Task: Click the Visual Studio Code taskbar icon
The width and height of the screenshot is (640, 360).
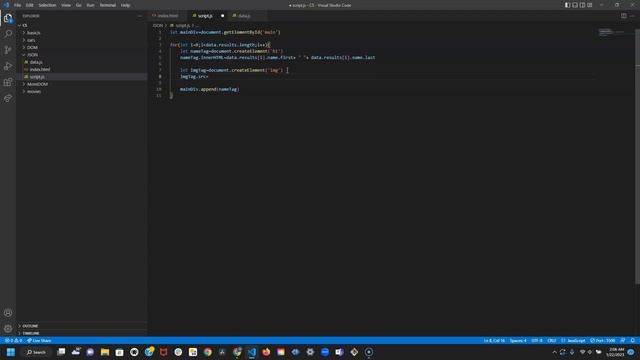Action: 252,352
